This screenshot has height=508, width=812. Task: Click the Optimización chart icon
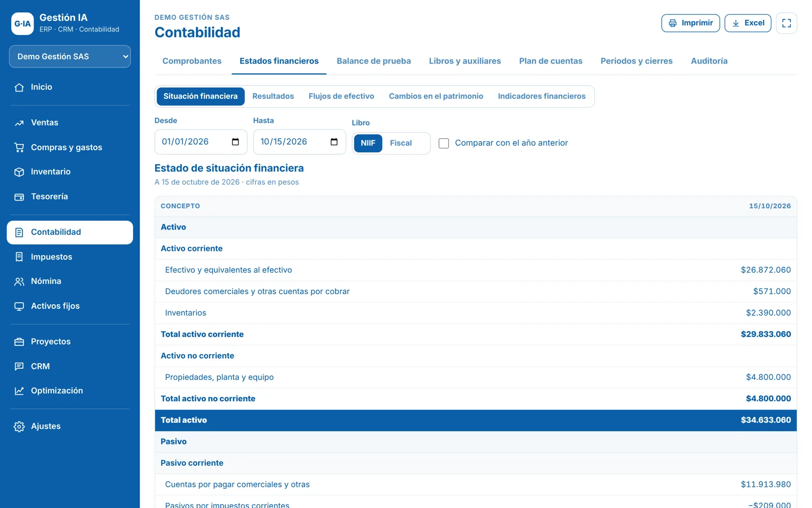coord(19,391)
